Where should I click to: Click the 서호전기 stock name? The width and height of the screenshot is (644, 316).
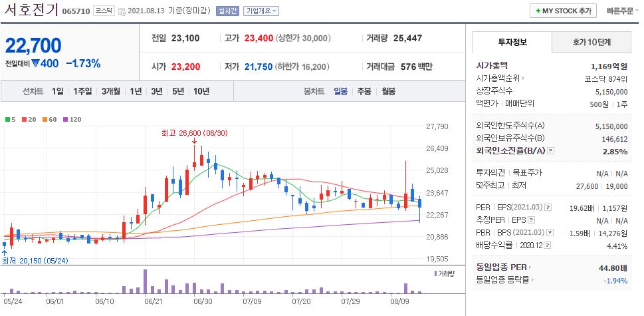pyautogui.click(x=31, y=10)
